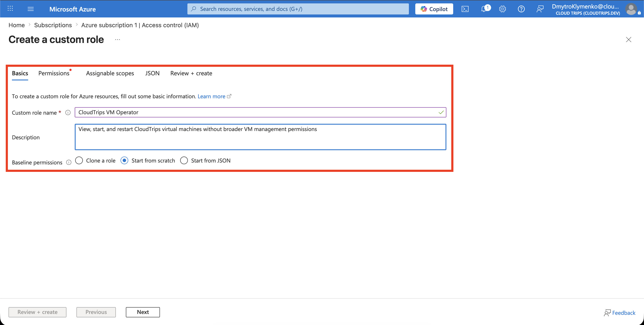This screenshot has width=644, height=325.
Task: Switch to the Assignable scopes tab
Action: pos(110,73)
